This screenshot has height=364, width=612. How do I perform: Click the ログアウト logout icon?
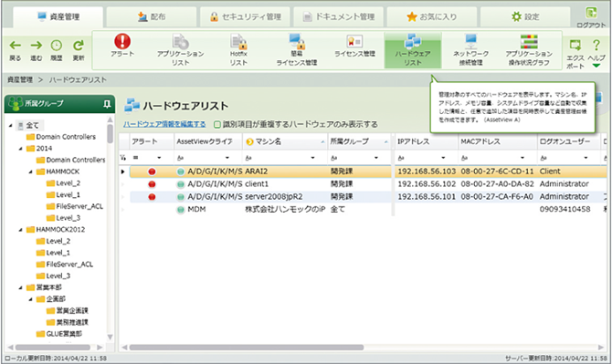pos(591,13)
